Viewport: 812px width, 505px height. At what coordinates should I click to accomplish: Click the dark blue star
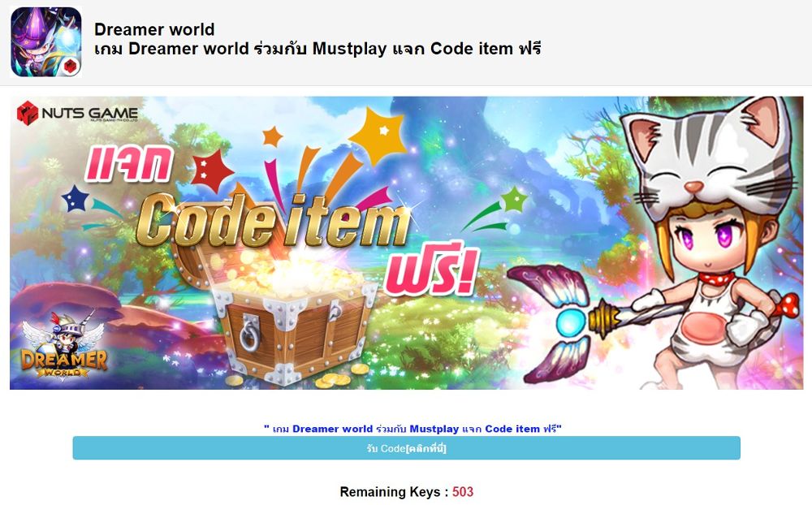point(76,199)
